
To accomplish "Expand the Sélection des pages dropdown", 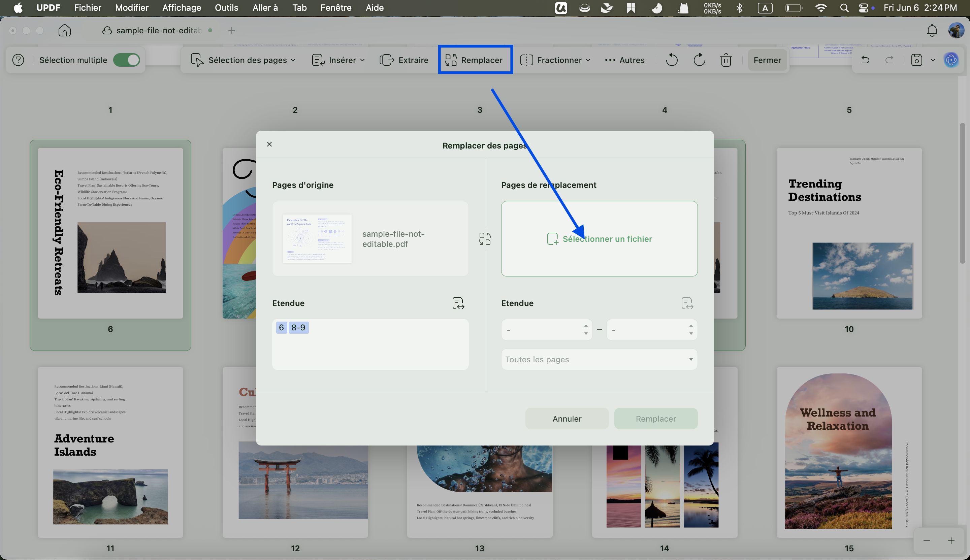I will point(243,60).
